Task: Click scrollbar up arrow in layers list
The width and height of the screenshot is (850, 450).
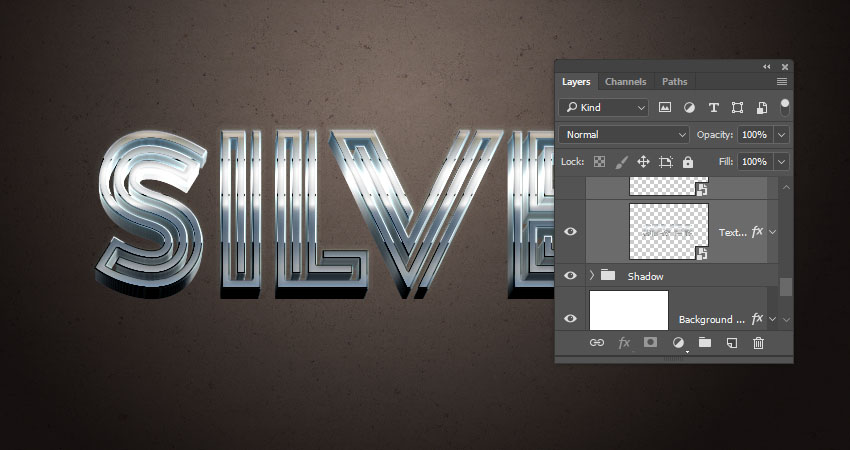Action: click(x=786, y=187)
